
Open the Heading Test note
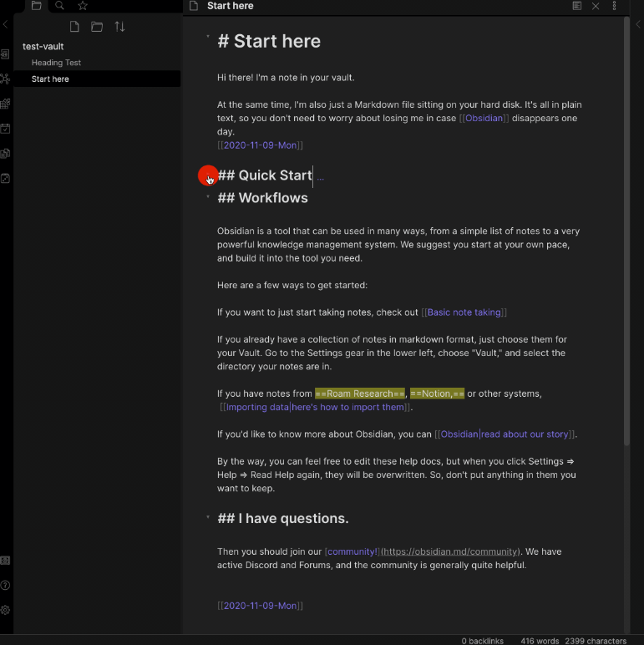[x=56, y=63]
